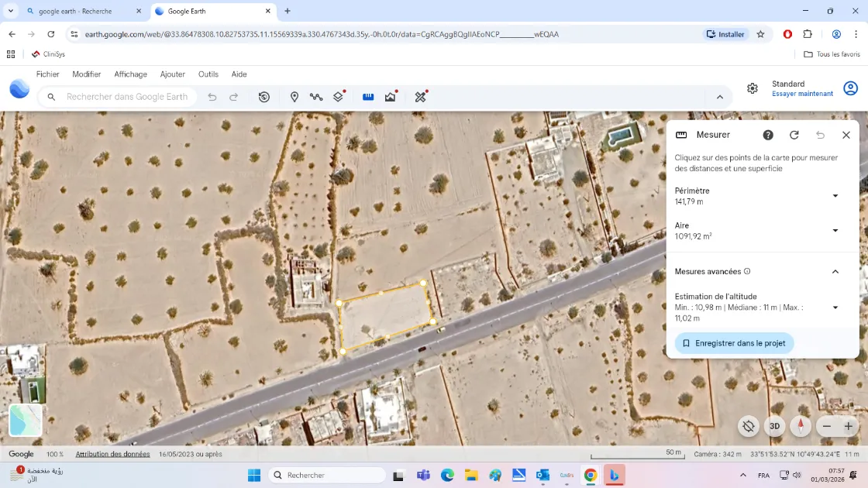
Task: Enable the settings gear in Earth toolbar
Action: click(752, 88)
